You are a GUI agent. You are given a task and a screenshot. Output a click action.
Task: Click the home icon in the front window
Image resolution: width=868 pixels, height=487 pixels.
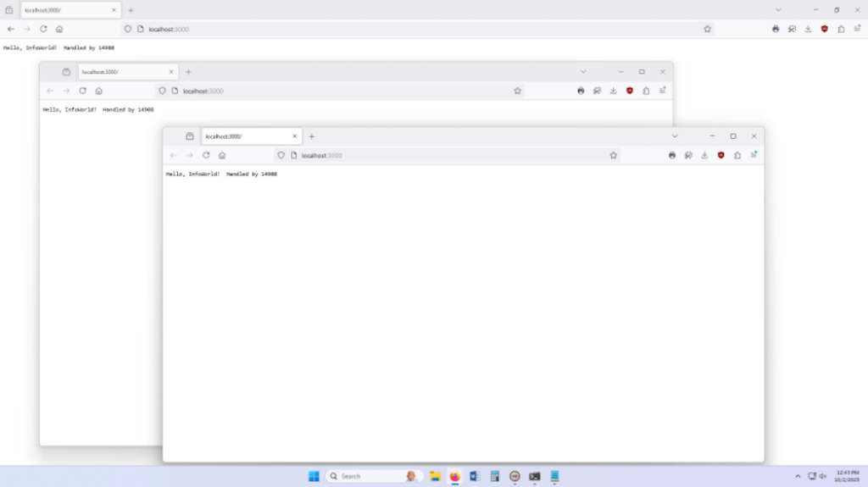(222, 156)
